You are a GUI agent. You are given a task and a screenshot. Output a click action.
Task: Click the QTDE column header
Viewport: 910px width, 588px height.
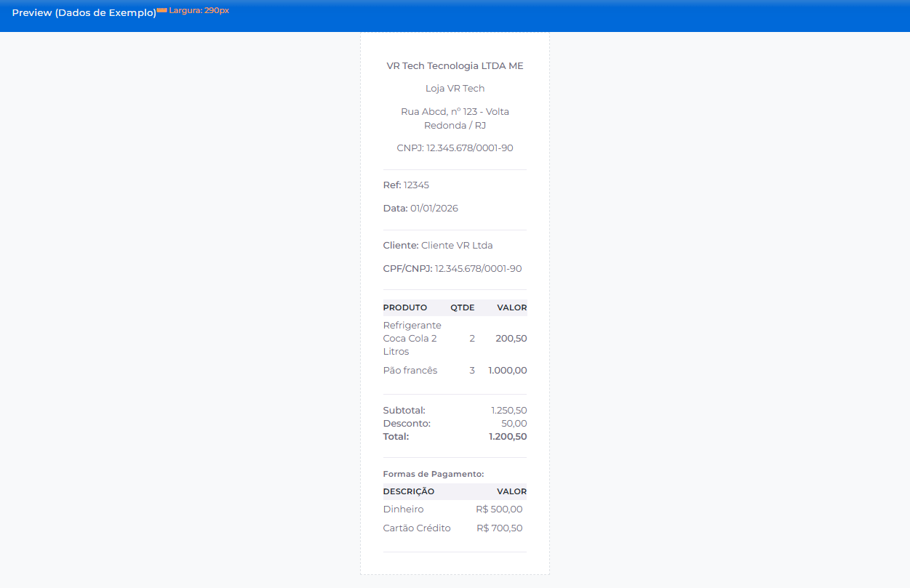(462, 307)
